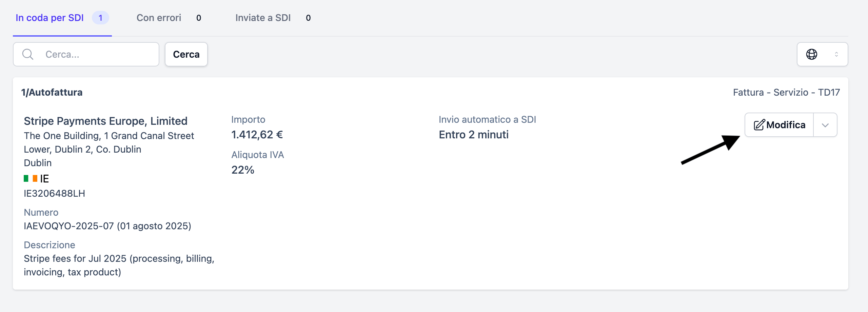
Task: Expand the arrow next to Modifica
Action: pos(825,125)
